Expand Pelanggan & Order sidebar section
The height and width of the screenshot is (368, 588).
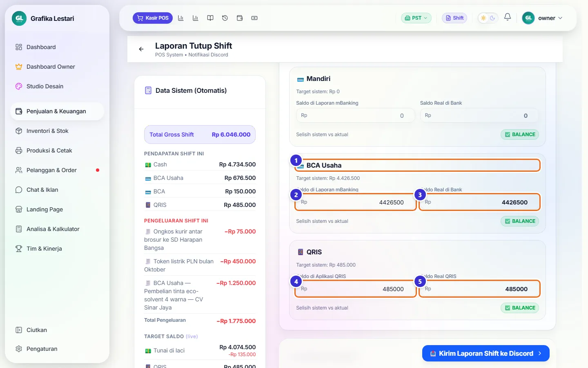[57, 170]
